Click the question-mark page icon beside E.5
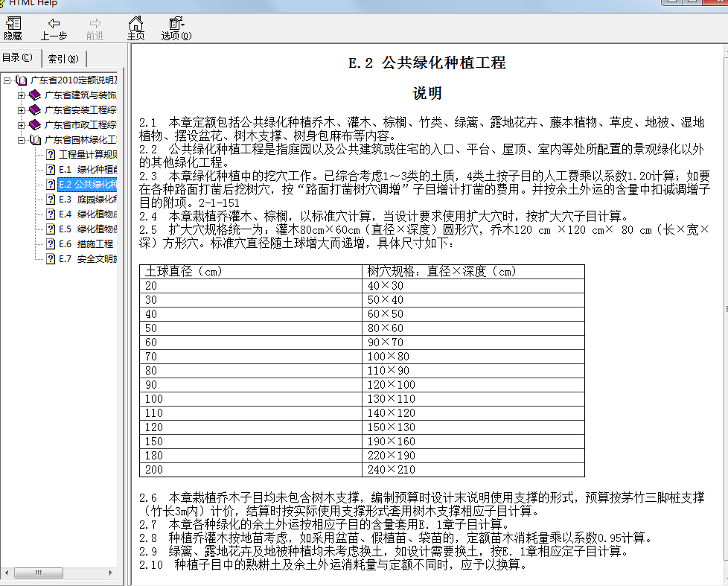This screenshot has height=586, width=728. 51,229
